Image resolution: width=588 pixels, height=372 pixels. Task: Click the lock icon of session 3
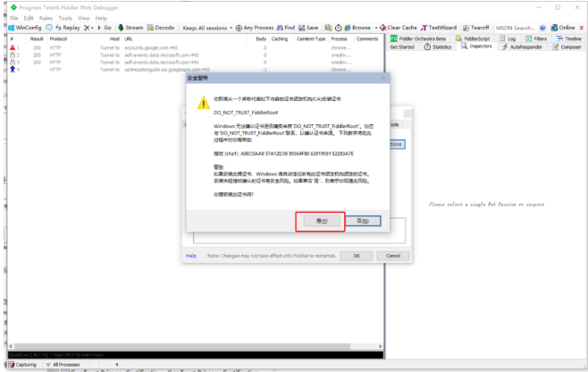click(x=13, y=62)
